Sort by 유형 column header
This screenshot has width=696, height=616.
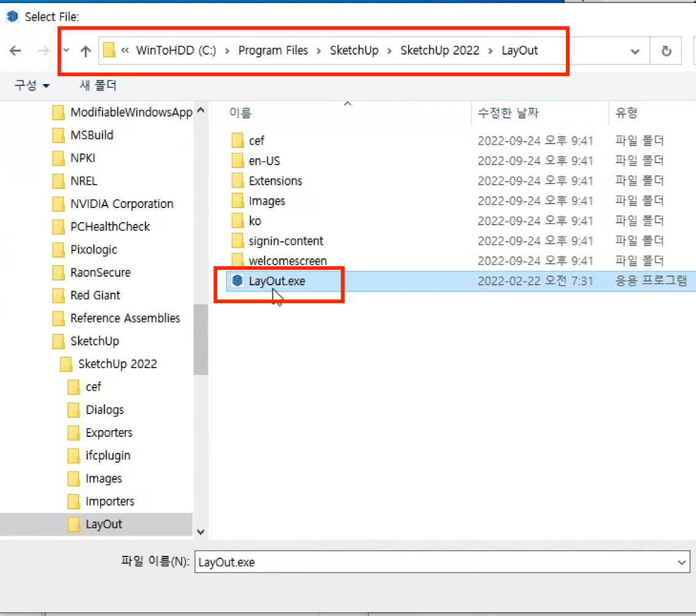click(626, 113)
